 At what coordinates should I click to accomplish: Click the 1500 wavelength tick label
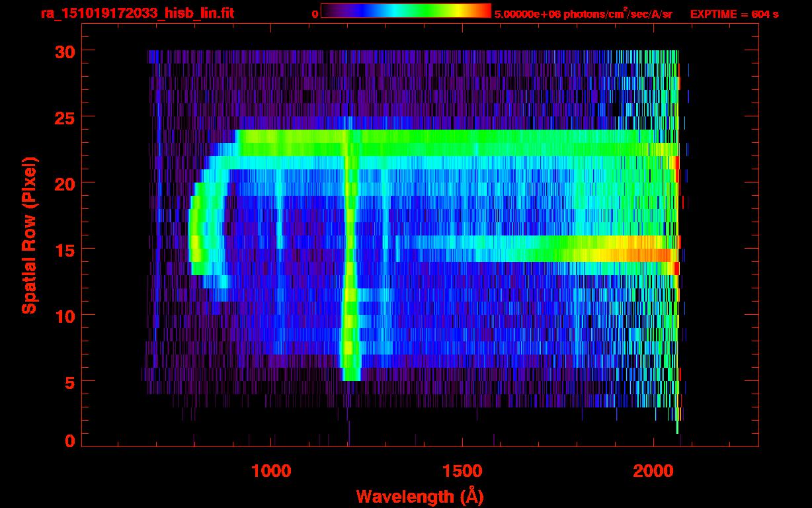pyautogui.click(x=462, y=471)
